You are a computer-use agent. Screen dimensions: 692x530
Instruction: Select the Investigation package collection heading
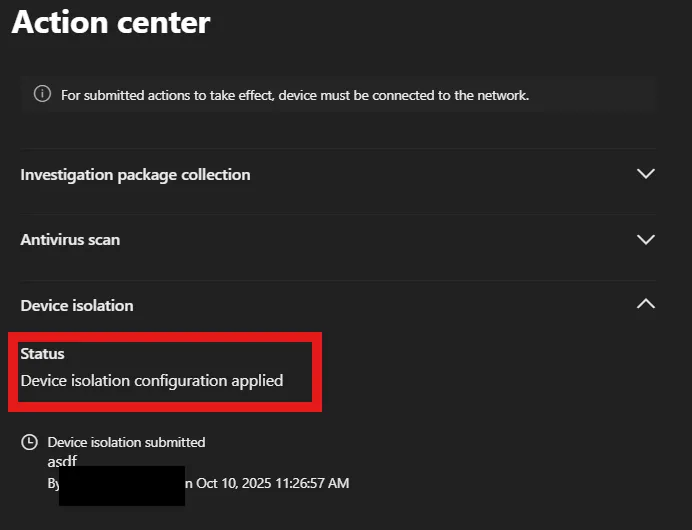tap(135, 175)
